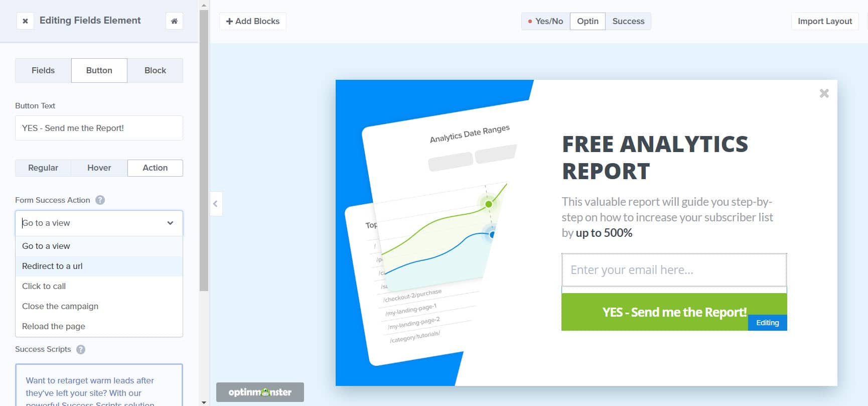868x406 pixels.
Task: Collapse the sidebar with the arrow handle
Action: pyautogui.click(x=216, y=204)
